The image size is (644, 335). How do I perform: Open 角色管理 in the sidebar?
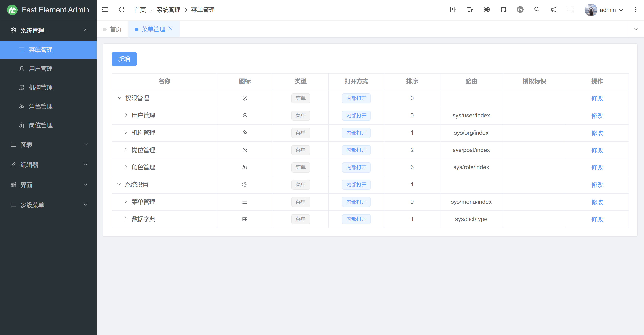tap(48, 106)
